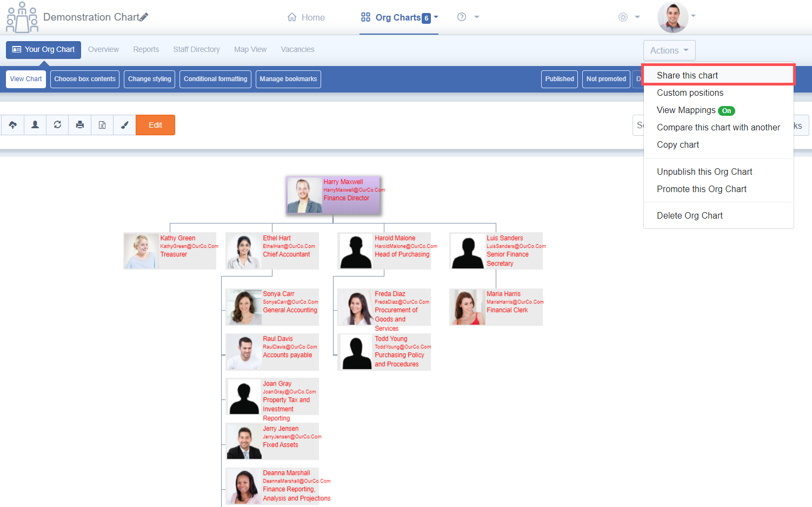Click Sonya Carr General Accounting box
The height and width of the screenshot is (507, 812).
272,307
